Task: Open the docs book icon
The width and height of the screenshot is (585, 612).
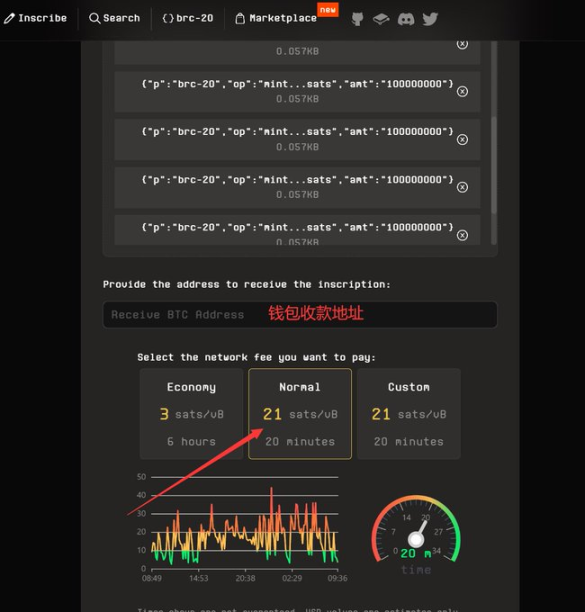Action: (x=381, y=19)
